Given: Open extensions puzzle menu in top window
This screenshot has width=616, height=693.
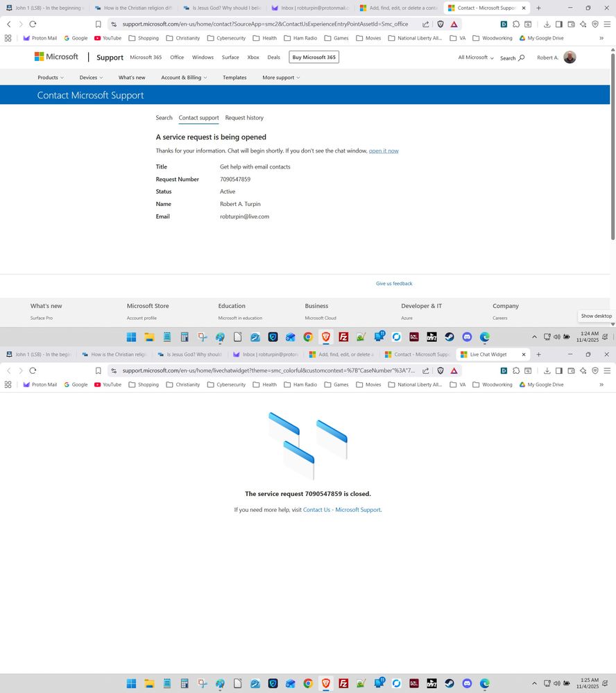Looking at the screenshot, I should coord(515,24).
